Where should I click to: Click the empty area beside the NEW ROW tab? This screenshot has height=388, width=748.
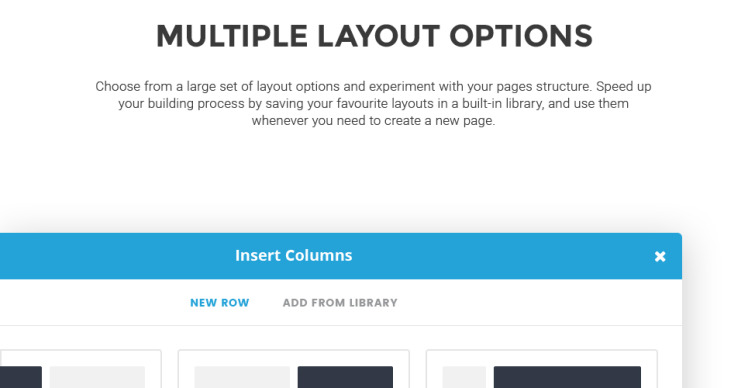tap(95, 303)
